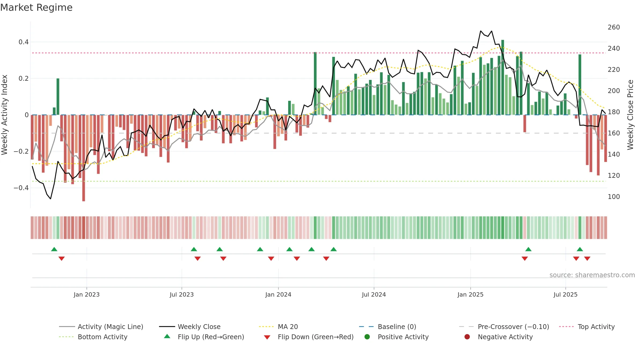Click the Weekly Close legend label
The image size is (644, 362).
point(199,327)
